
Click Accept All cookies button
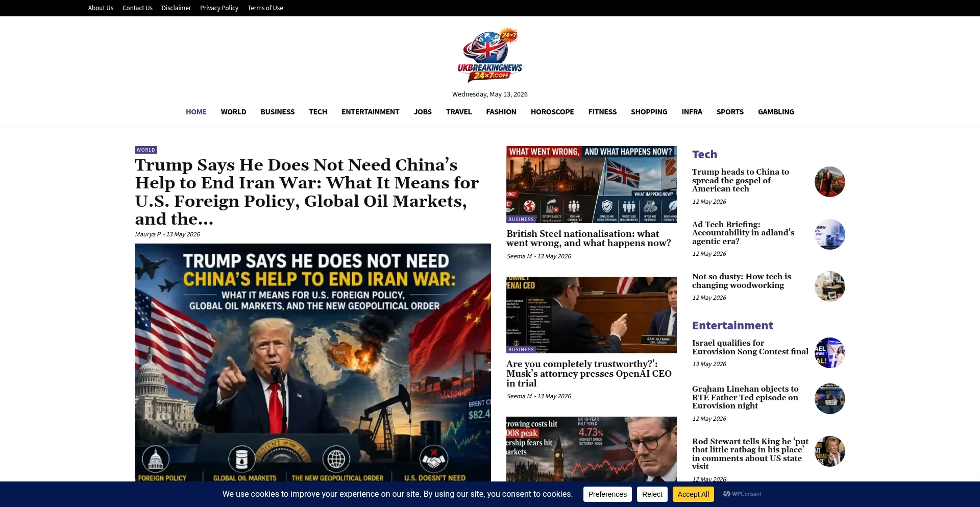693,494
